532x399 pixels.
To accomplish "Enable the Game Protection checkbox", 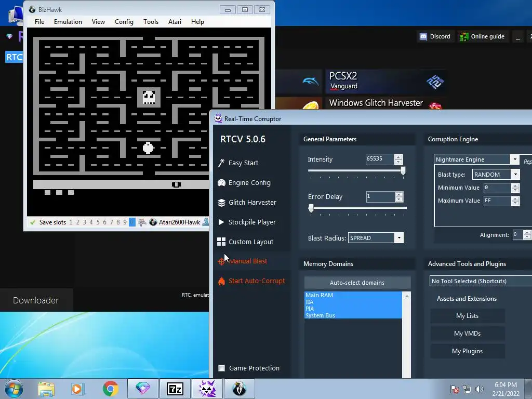I will [221, 368].
